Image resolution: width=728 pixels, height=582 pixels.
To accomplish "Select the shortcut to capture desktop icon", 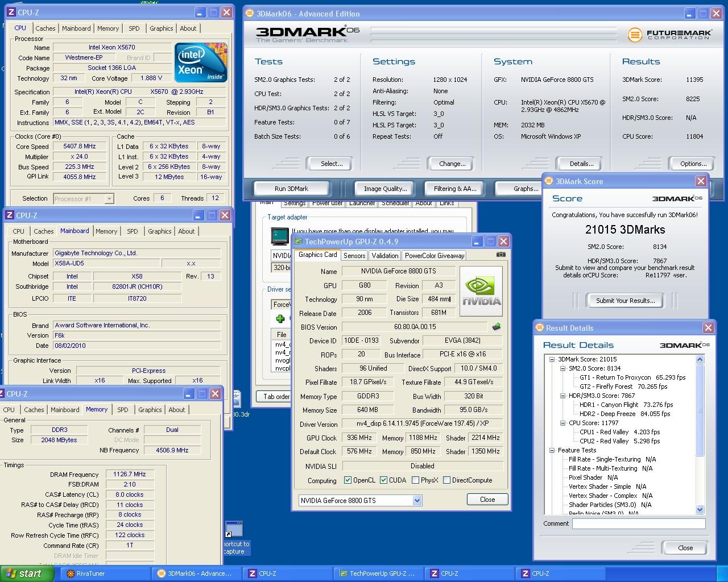I will point(234,538).
